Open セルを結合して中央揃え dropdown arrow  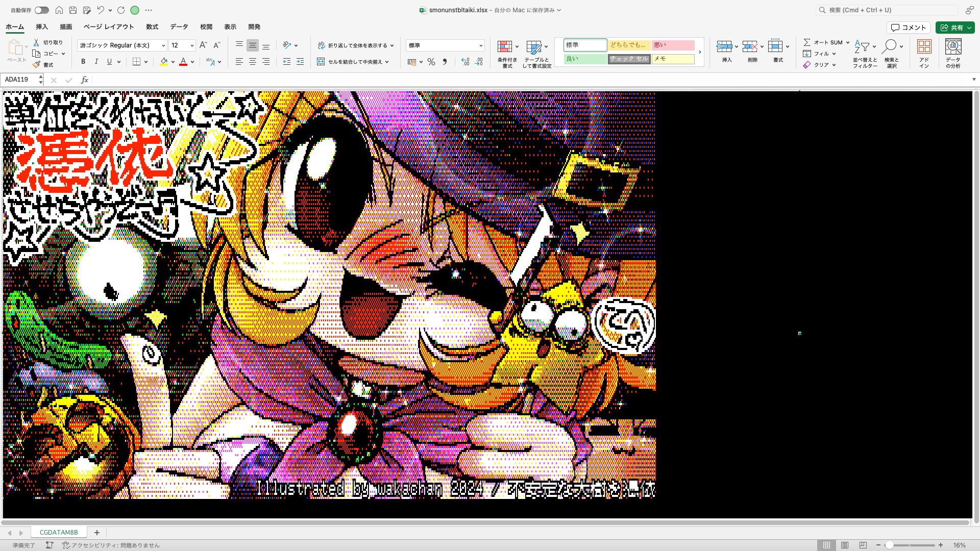[x=387, y=62]
